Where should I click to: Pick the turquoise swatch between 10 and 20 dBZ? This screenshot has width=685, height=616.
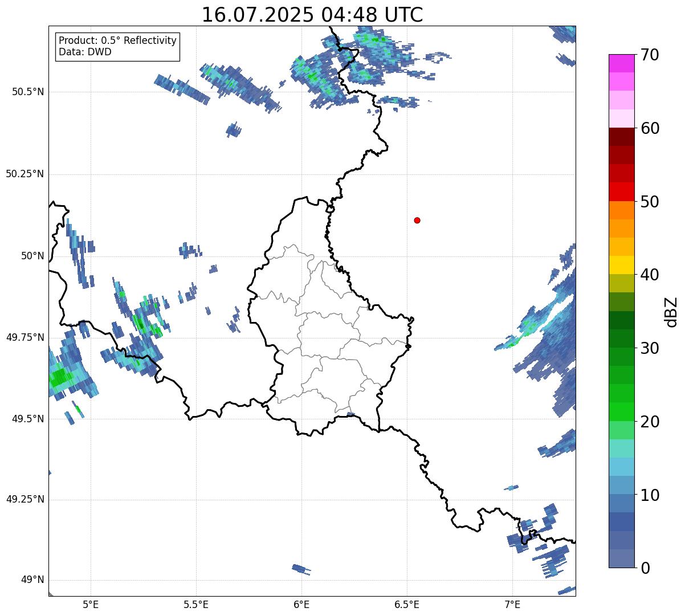[x=621, y=448]
